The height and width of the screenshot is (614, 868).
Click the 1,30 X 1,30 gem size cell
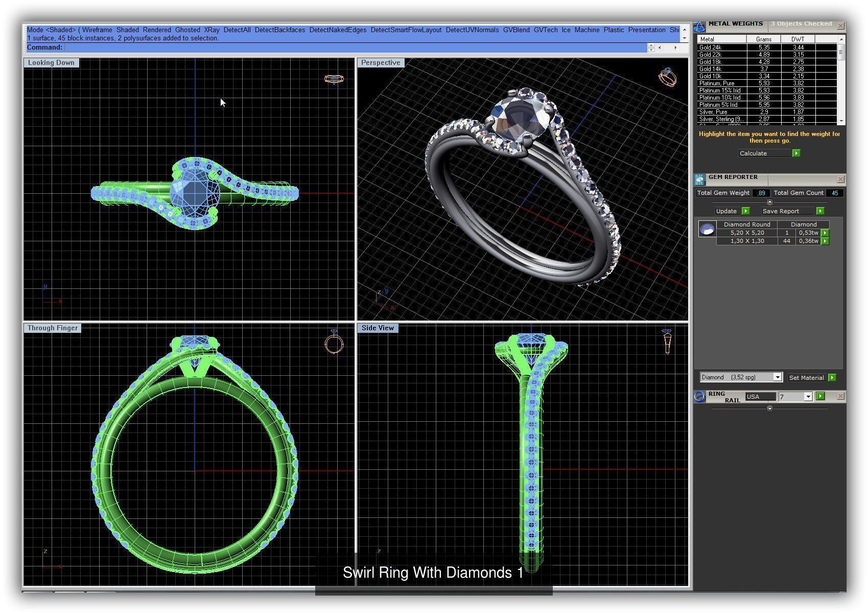tap(747, 241)
